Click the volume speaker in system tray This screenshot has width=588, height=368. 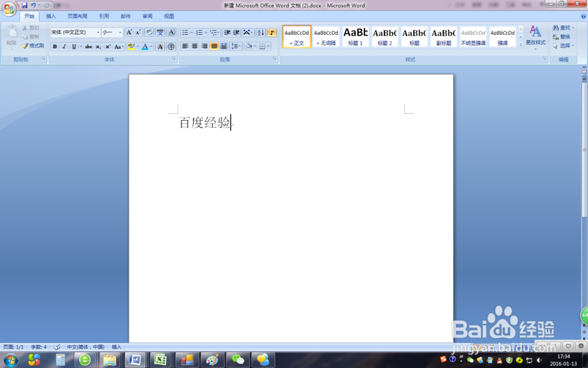[539, 360]
